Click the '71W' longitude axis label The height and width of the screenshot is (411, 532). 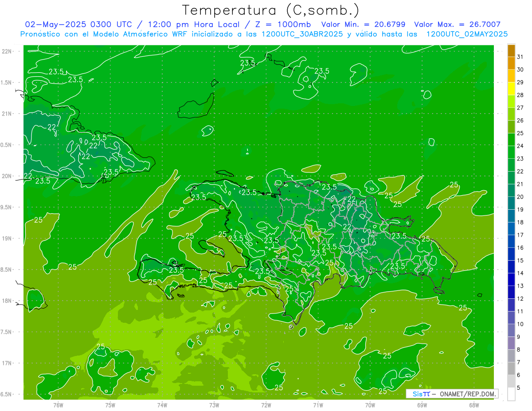pyautogui.click(x=318, y=405)
